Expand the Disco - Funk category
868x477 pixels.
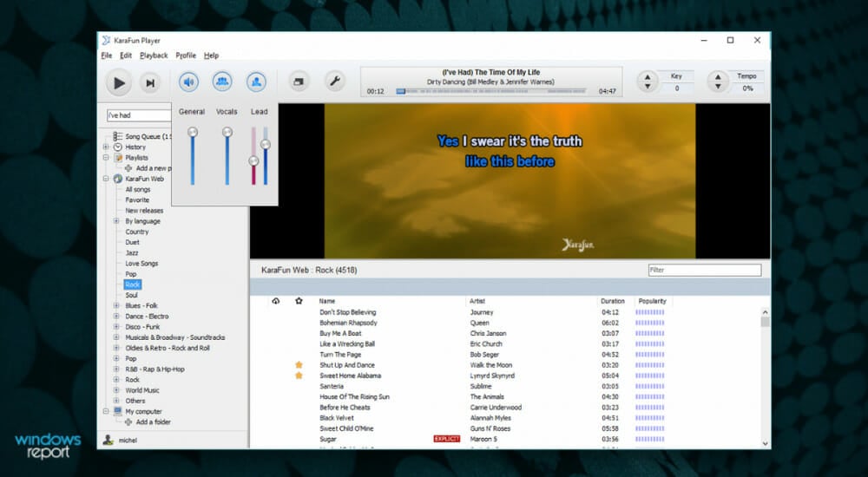116,327
